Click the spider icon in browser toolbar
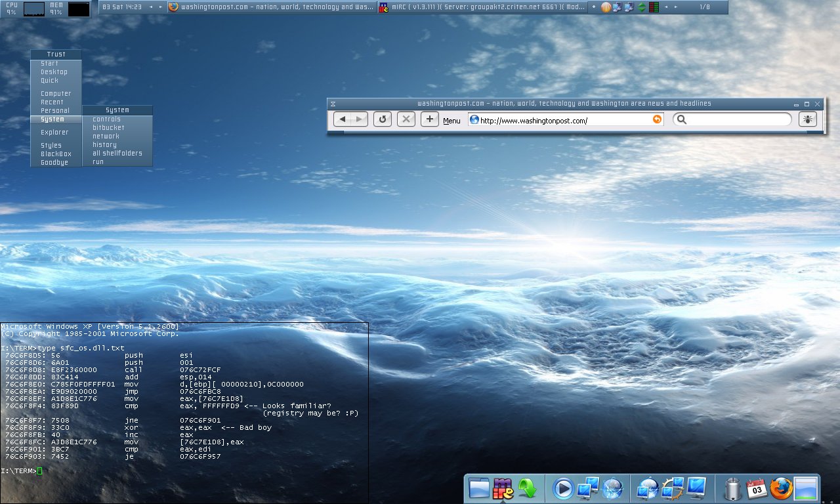The width and height of the screenshot is (840, 504). (x=807, y=119)
